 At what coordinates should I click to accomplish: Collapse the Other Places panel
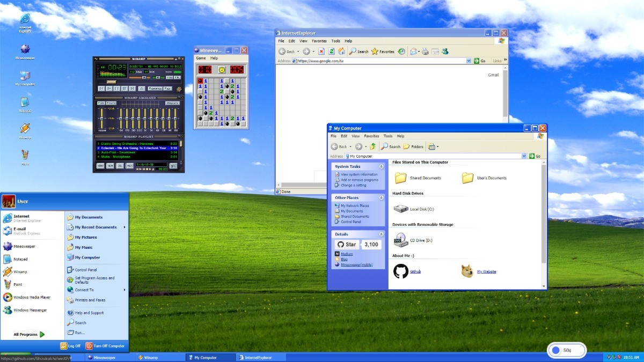click(381, 197)
